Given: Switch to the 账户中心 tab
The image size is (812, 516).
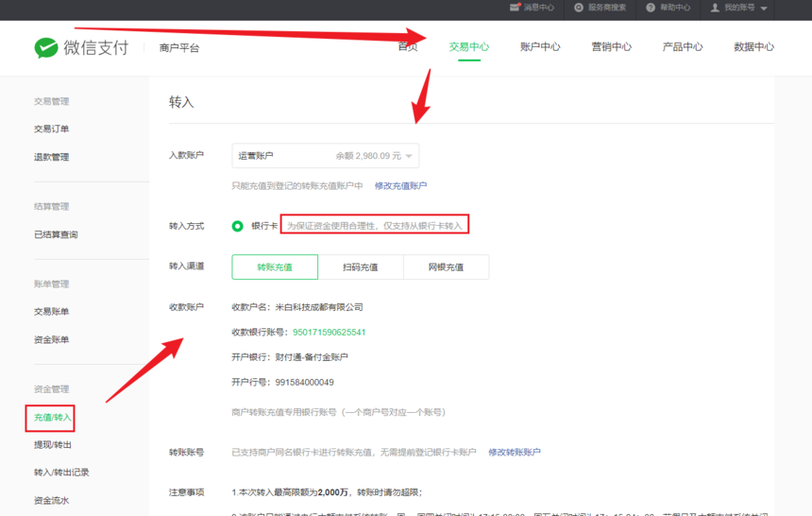Looking at the screenshot, I should point(540,46).
